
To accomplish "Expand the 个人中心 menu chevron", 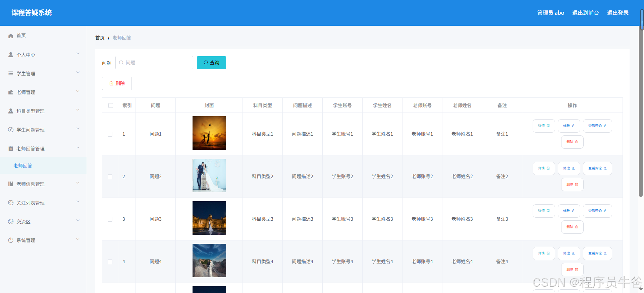I will (x=78, y=54).
